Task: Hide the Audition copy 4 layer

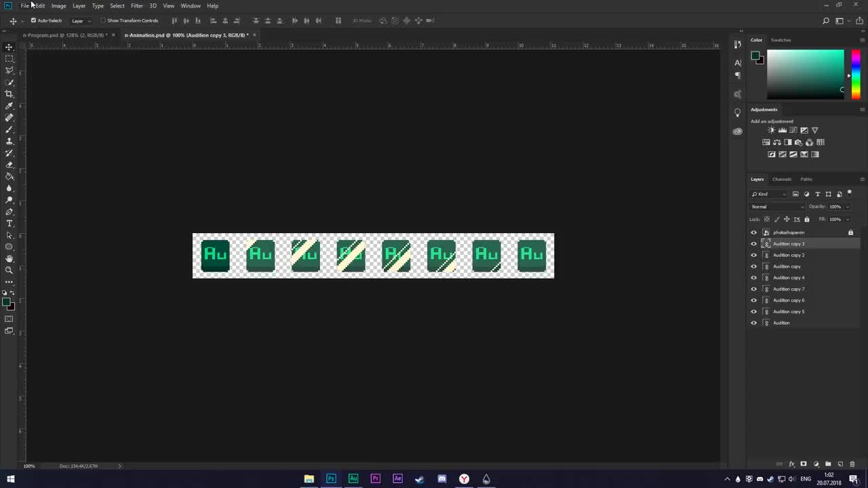Action: 753,278
